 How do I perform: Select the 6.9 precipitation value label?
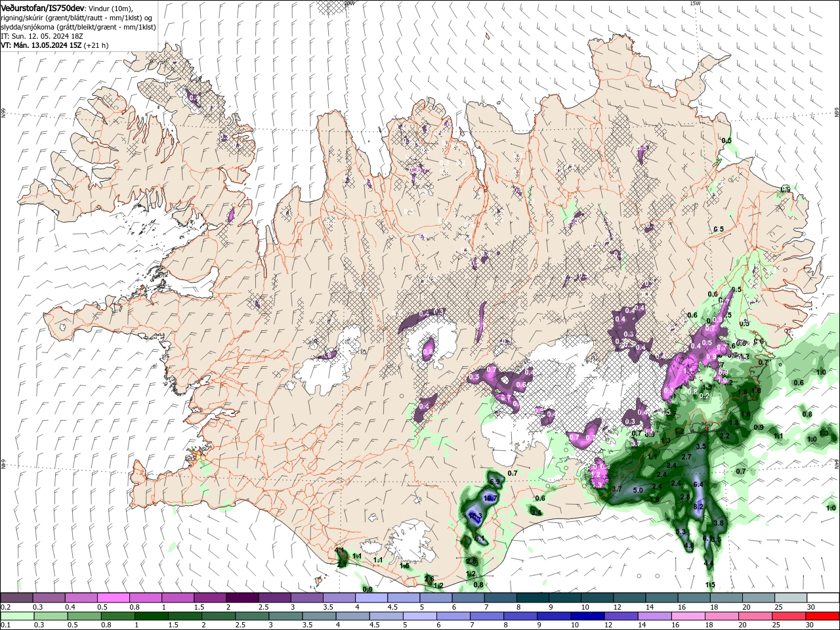495,482
